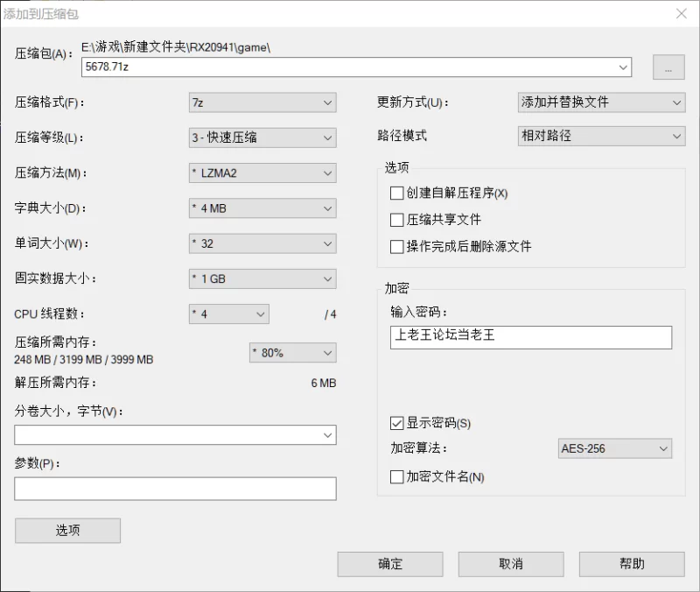Open the archive name dropdown with 5678.71z
This screenshot has width=700, height=592.
point(356,67)
